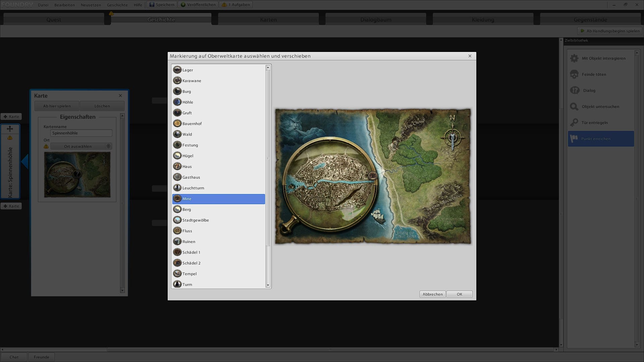Pick the Bauernhof marker icon
Viewport: 644px width, 362px height.
pyautogui.click(x=177, y=124)
